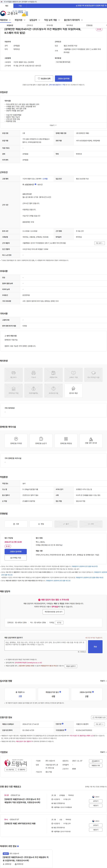Expand job details with 더보기
The width and height of the screenshot is (107, 868).
[x=53, y=125]
